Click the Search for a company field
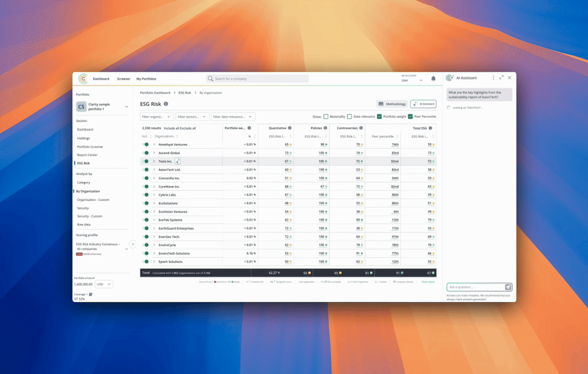 258,79
